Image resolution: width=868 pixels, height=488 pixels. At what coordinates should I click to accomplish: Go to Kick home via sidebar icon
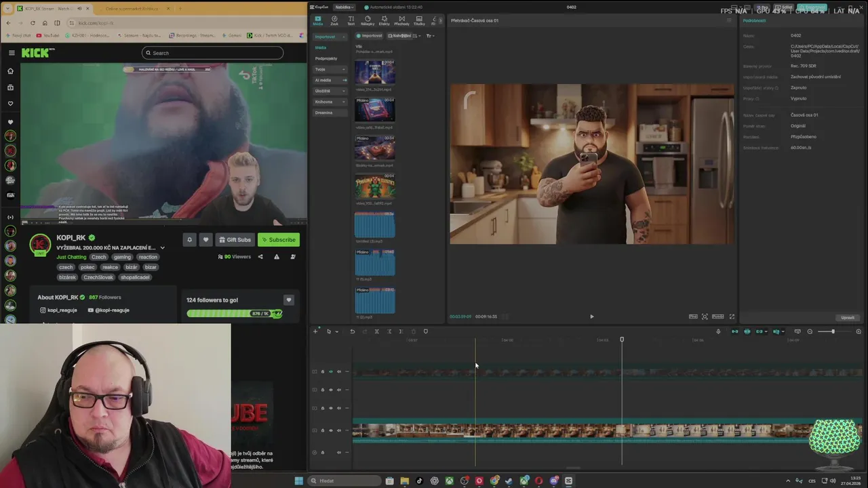pyautogui.click(x=10, y=71)
